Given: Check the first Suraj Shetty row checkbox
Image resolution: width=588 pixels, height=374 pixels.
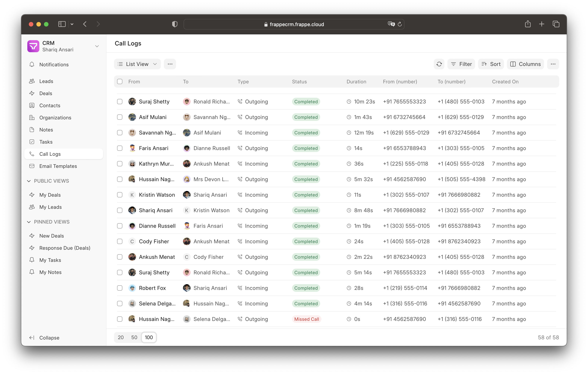Looking at the screenshot, I should [120, 102].
